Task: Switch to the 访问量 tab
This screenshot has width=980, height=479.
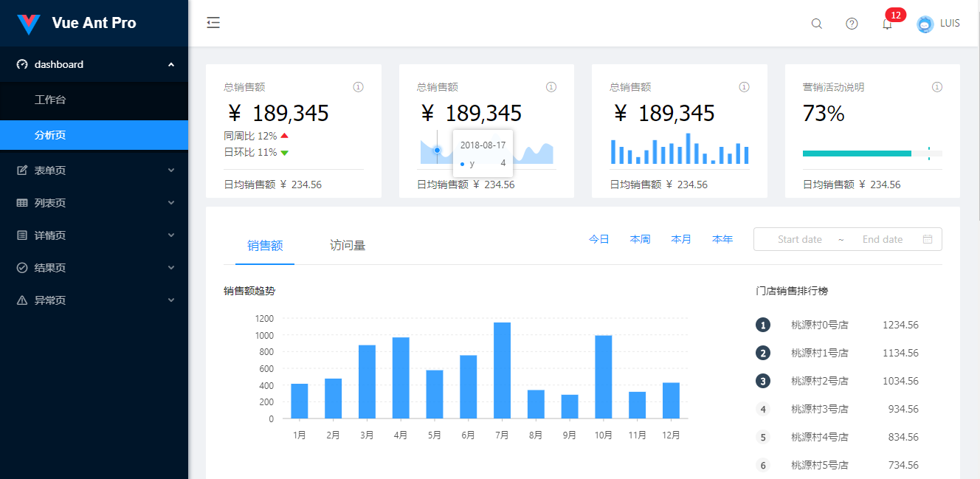Action: click(348, 246)
